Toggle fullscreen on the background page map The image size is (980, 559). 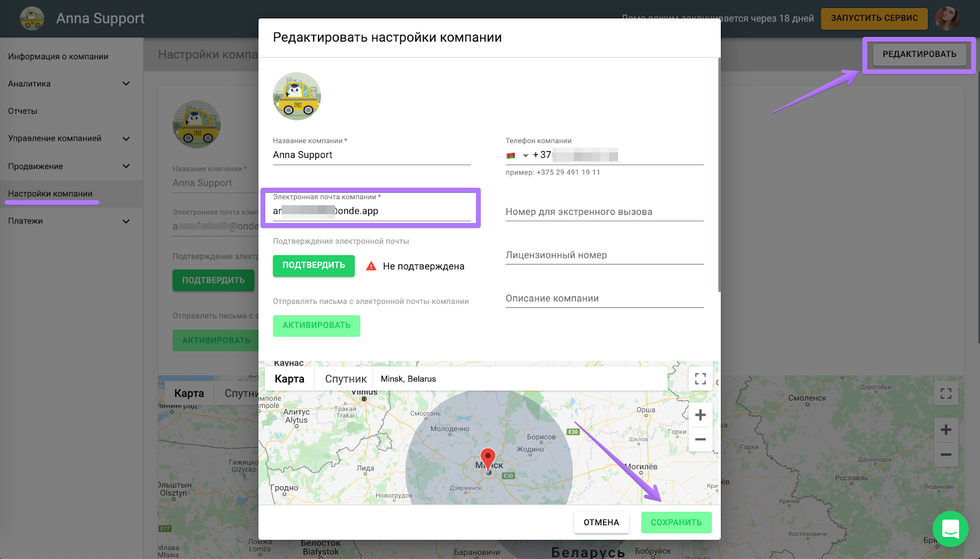(946, 393)
